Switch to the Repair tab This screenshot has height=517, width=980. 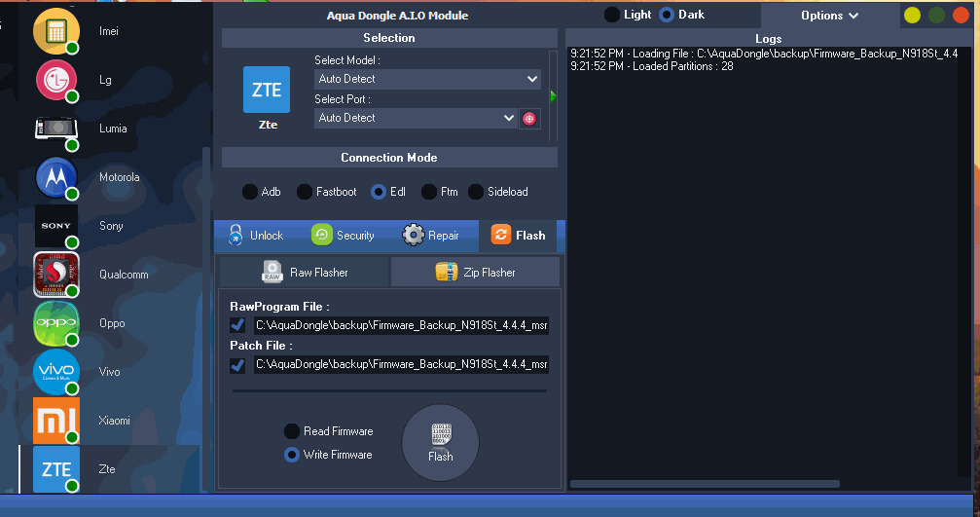(431, 235)
